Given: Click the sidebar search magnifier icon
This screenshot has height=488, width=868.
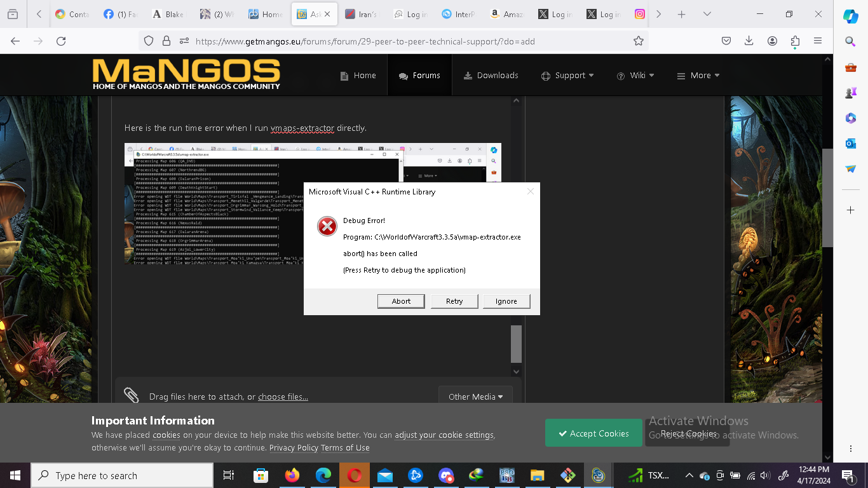Looking at the screenshot, I should [x=850, y=41].
